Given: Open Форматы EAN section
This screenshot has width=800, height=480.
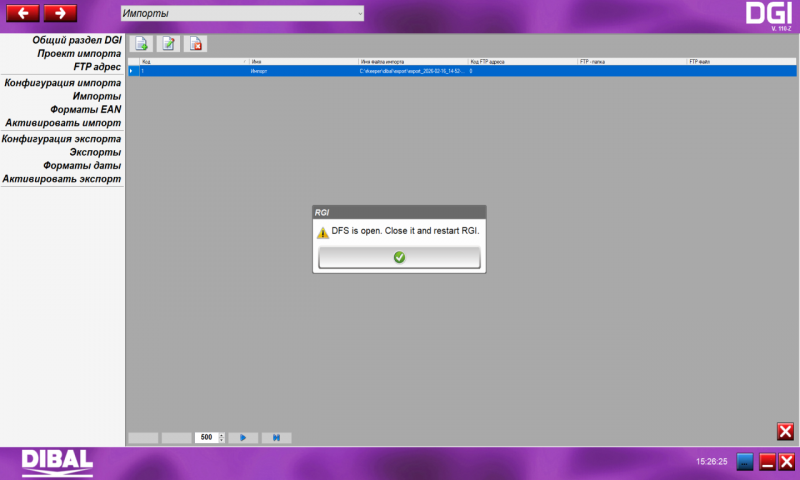Looking at the screenshot, I should pos(86,110).
